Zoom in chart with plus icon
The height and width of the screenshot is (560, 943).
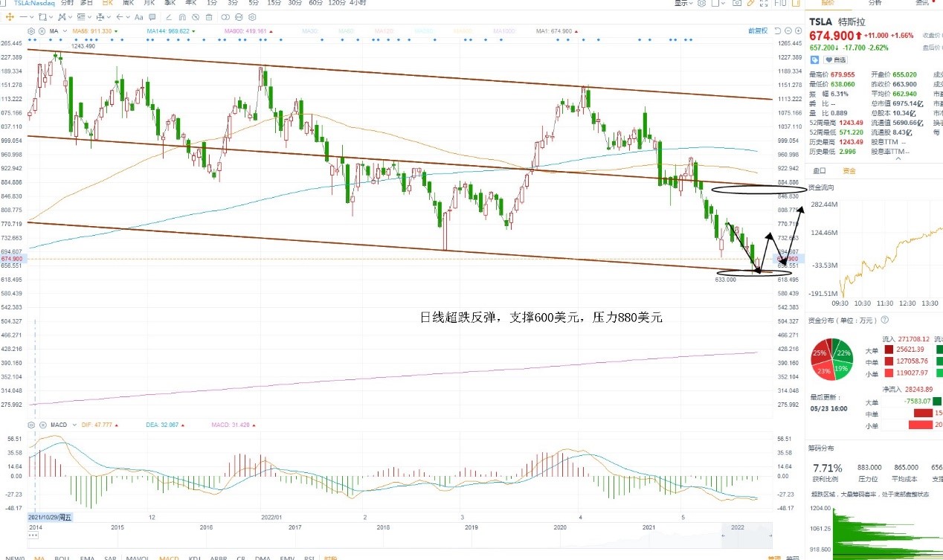(799, 30)
